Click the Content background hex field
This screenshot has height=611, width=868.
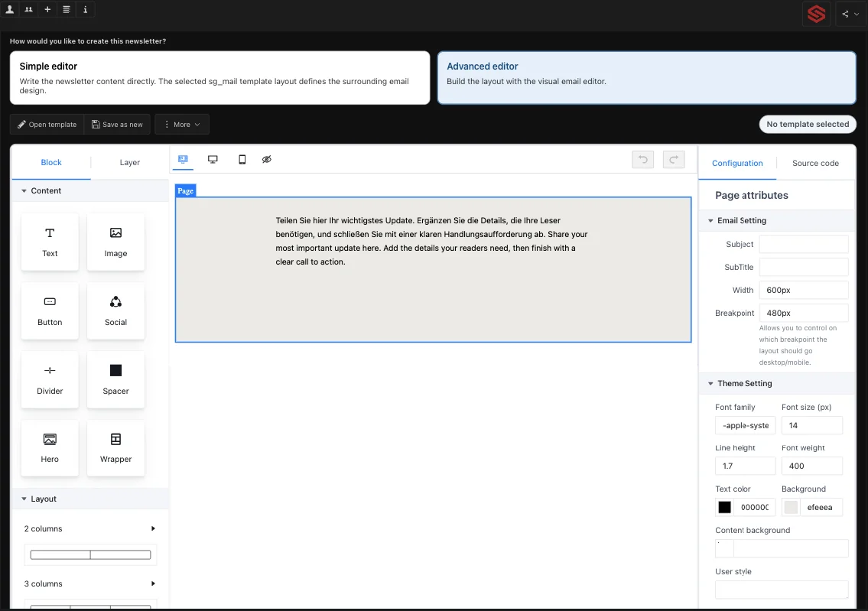coord(791,548)
